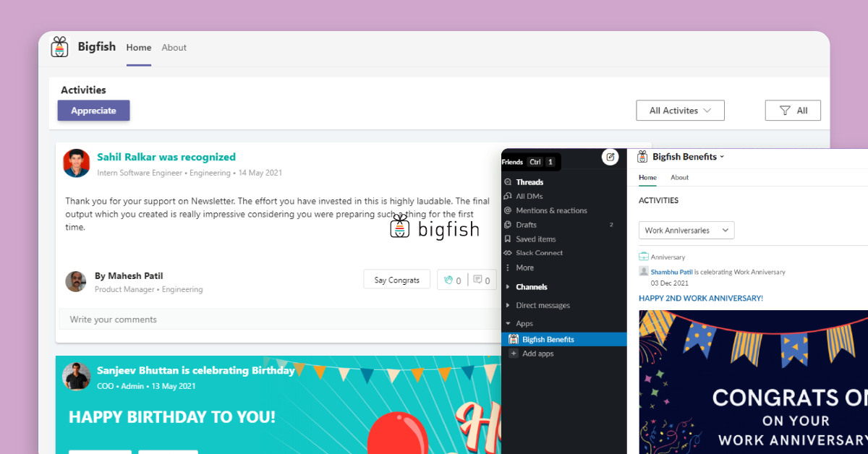
Task: Click the plus icon beside Add apps
Action: coord(514,354)
